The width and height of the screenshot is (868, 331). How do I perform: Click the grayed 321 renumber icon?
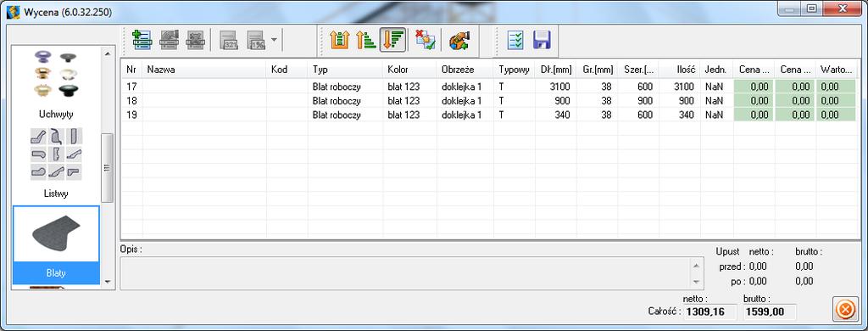[229, 41]
